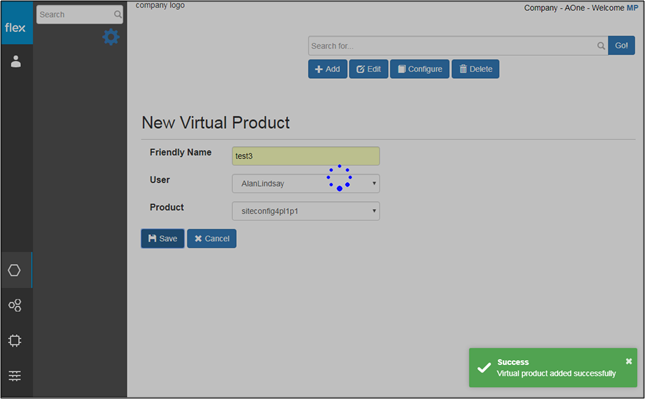The width and height of the screenshot is (645, 399).
Task: Focus the Friendly Name input field
Action: pos(306,156)
